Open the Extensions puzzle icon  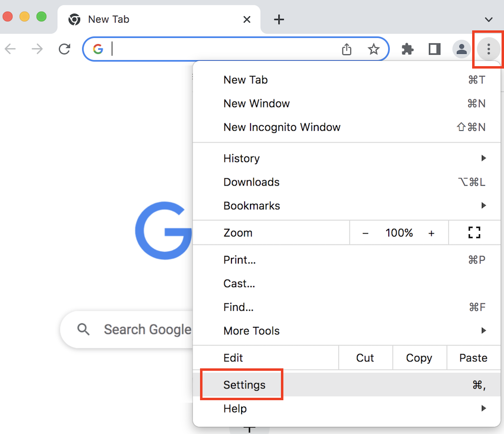point(407,49)
